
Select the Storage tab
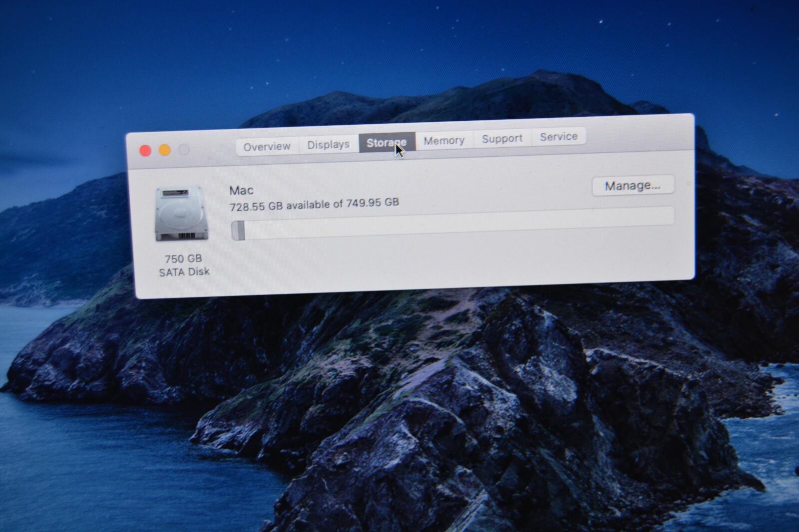pyautogui.click(x=387, y=143)
